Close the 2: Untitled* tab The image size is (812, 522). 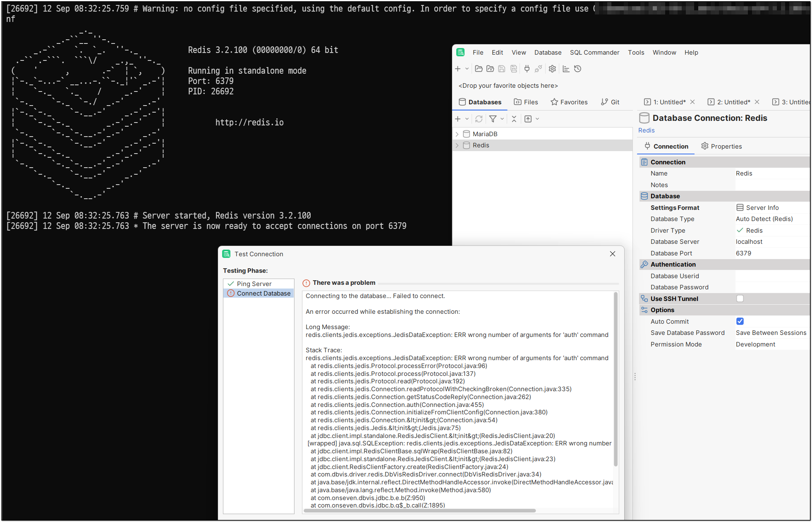point(757,102)
